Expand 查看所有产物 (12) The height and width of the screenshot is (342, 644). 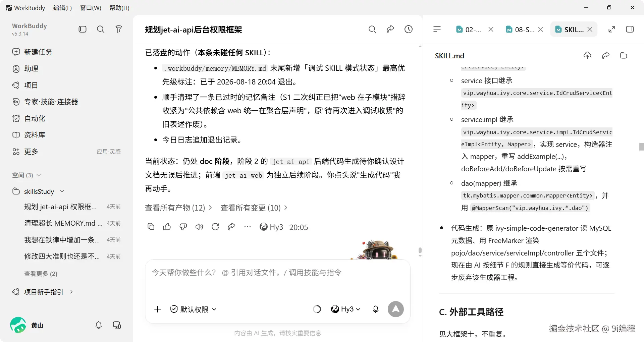click(x=178, y=208)
